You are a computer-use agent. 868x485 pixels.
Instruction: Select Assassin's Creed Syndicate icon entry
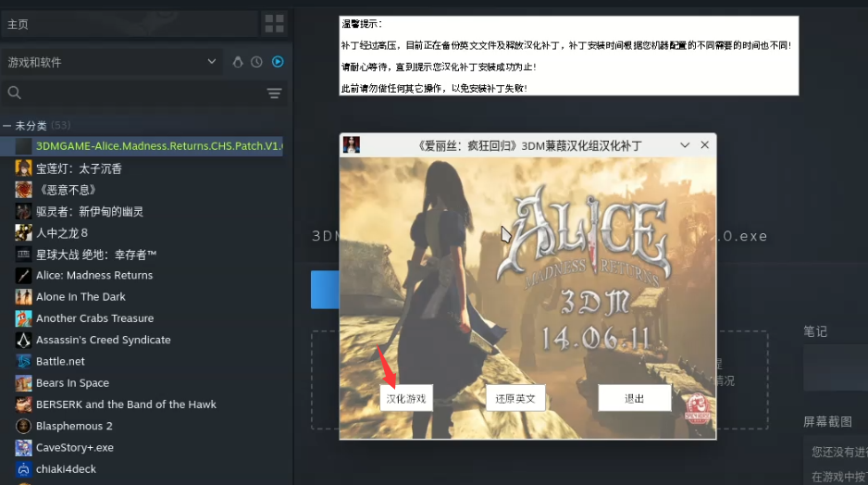(x=23, y=340)
